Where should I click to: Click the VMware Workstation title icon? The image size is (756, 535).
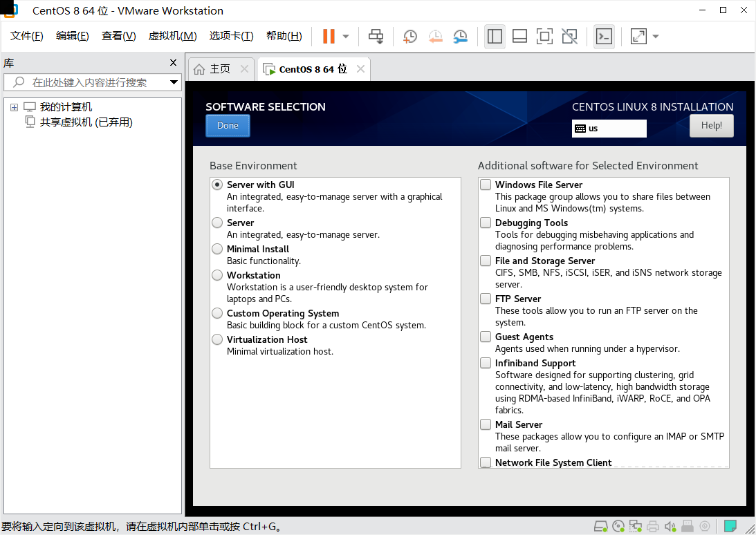pyautogui.click(x=10, y=10)
